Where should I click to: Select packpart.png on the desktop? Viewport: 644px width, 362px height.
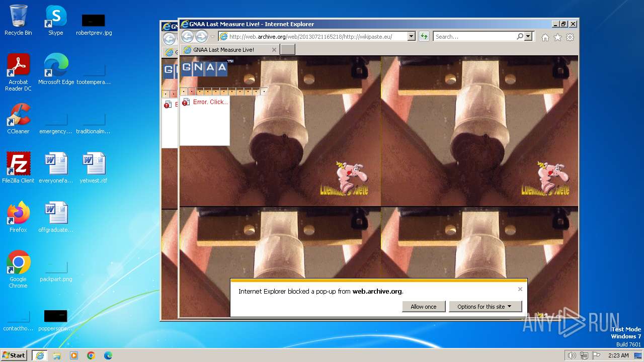click(56, 271)
